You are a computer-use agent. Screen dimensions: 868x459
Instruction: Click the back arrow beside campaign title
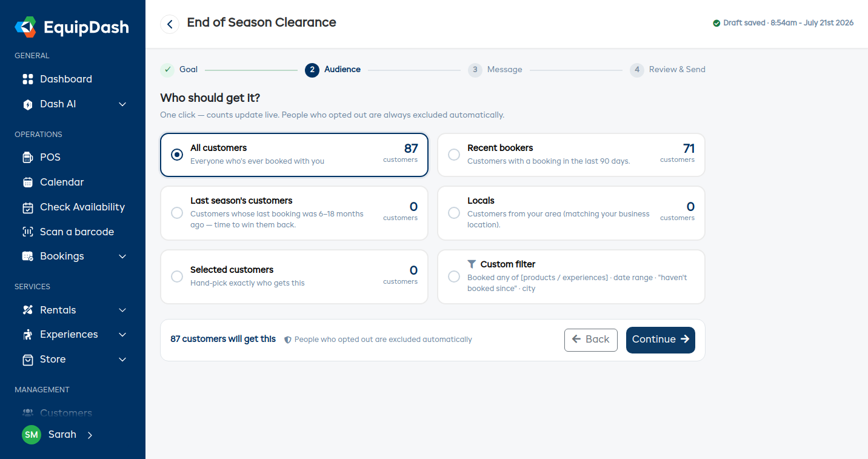170,24
